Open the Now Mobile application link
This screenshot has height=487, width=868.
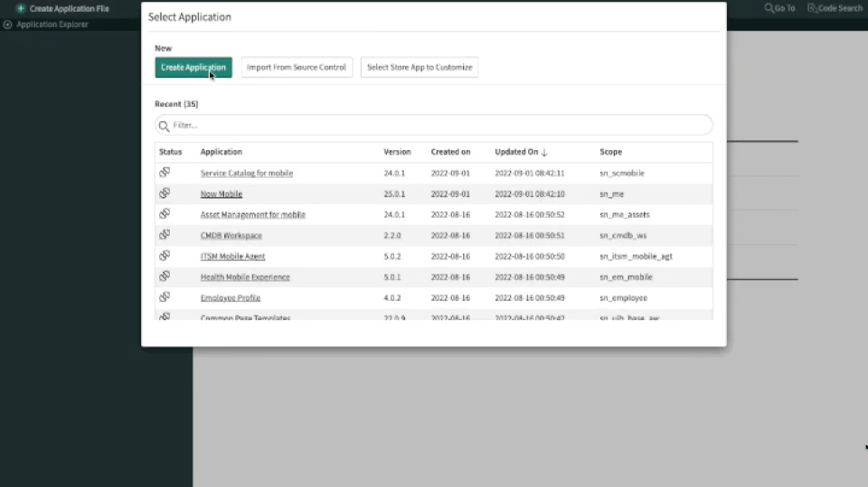222,193
